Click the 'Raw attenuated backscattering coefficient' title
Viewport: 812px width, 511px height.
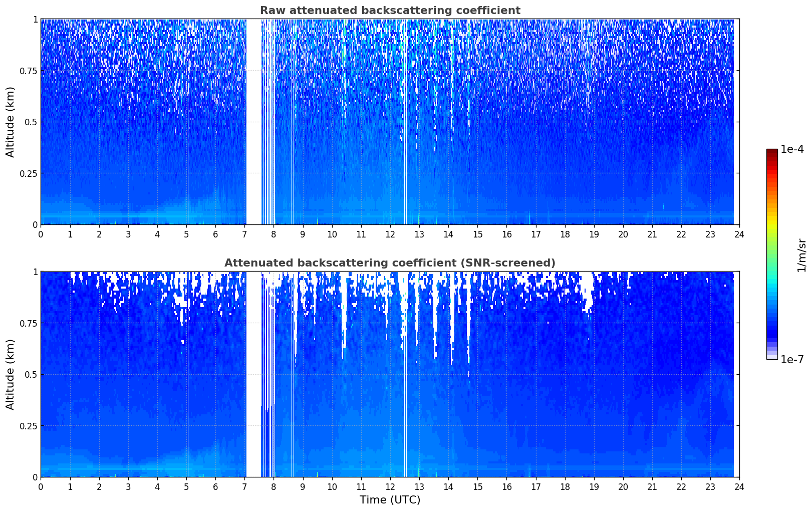click(x=390, y=11)
